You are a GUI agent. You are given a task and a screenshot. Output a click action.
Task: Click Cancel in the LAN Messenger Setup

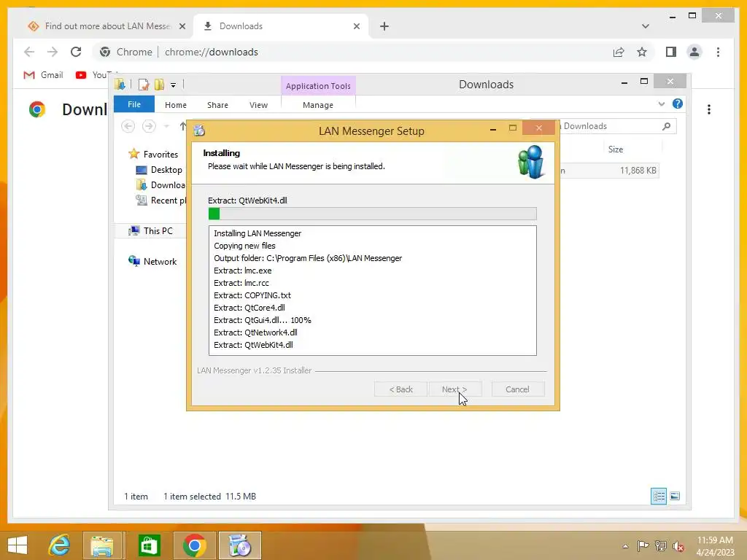[517, 389]
